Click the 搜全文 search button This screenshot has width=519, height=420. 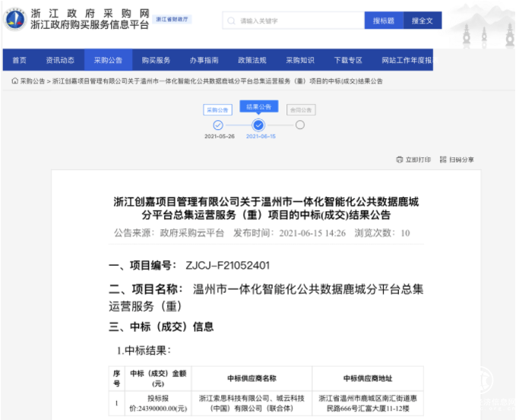click(422, 21)
